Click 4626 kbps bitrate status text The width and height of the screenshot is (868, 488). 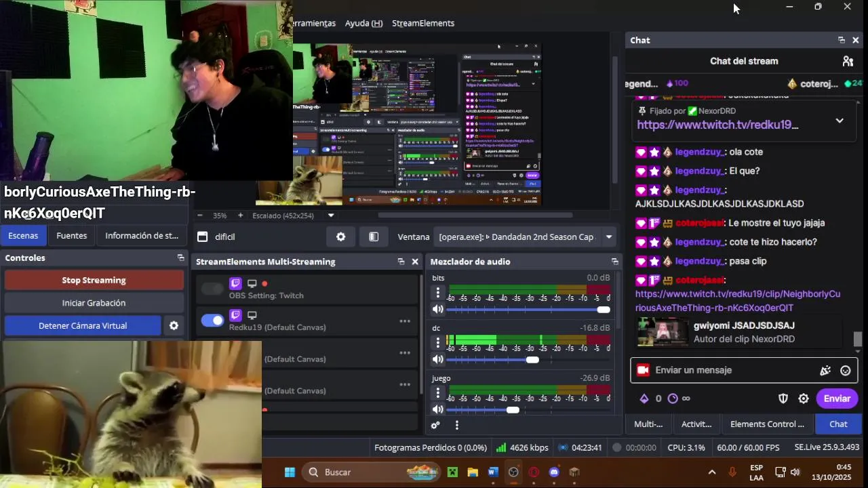pos(529,448)
